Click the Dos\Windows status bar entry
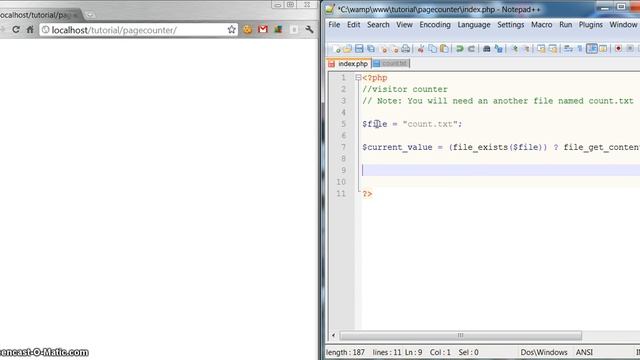The width and height of the screenshot is (640, 360). click(x=544, y=352)
